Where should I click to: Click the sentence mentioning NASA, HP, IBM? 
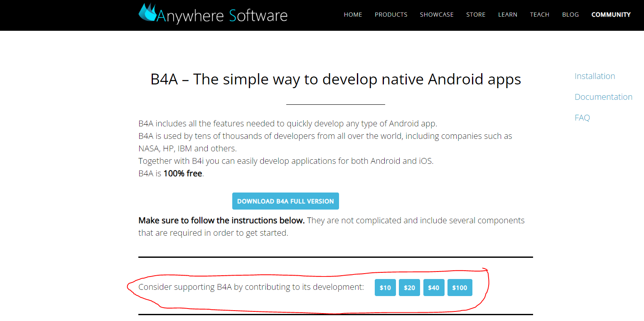[325, 142]
